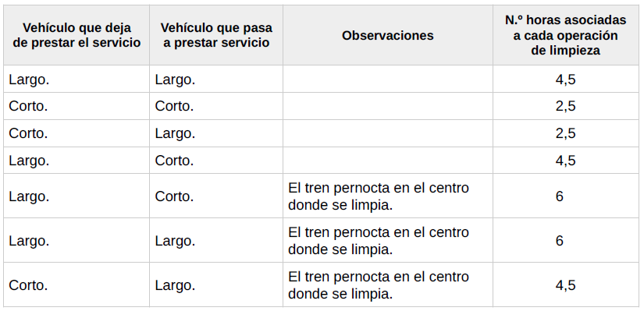Select second-column "Largo." in the third data row
Viewport: 644px width, 318px height.
click(175, 133)
